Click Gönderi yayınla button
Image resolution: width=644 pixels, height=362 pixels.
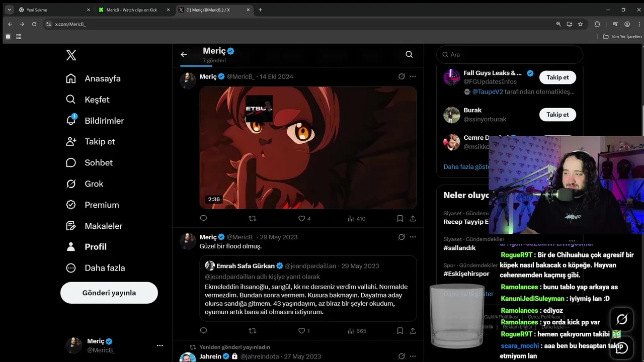point(109,293)
